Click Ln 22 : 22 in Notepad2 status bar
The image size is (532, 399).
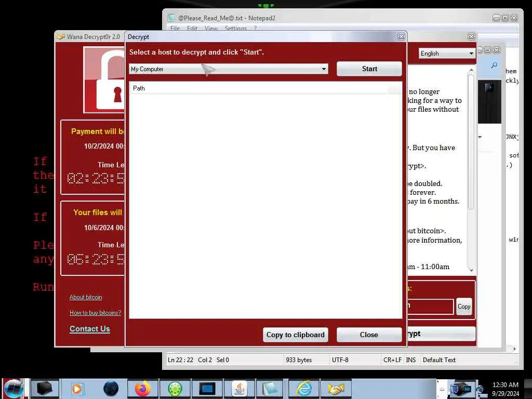pos(180,360)
